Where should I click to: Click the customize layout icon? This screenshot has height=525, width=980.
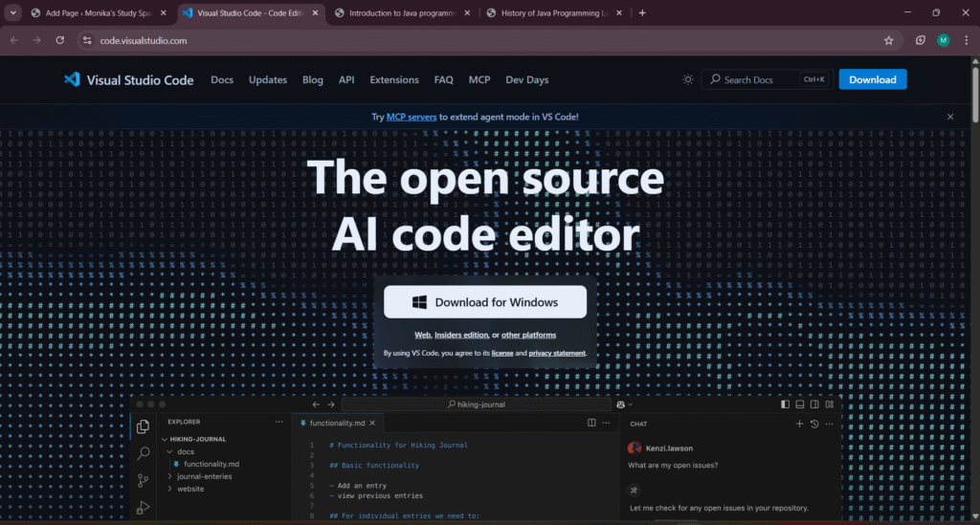(x=830, y=405)
